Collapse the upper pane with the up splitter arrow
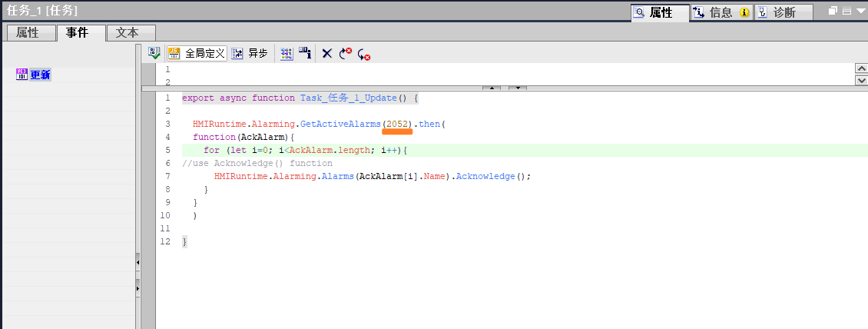868x329 pixels. click(x=492, y=88)
